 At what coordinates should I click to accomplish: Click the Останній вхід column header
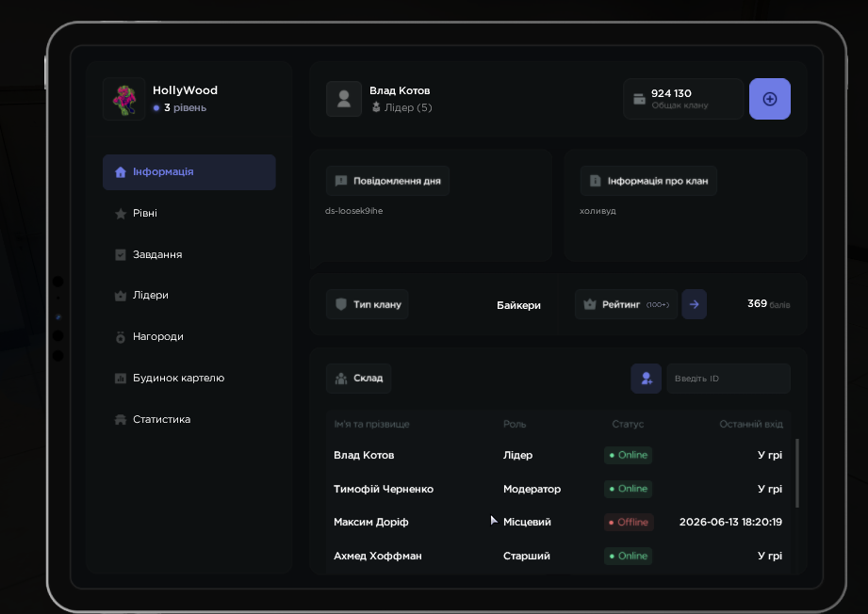point(751,425)
